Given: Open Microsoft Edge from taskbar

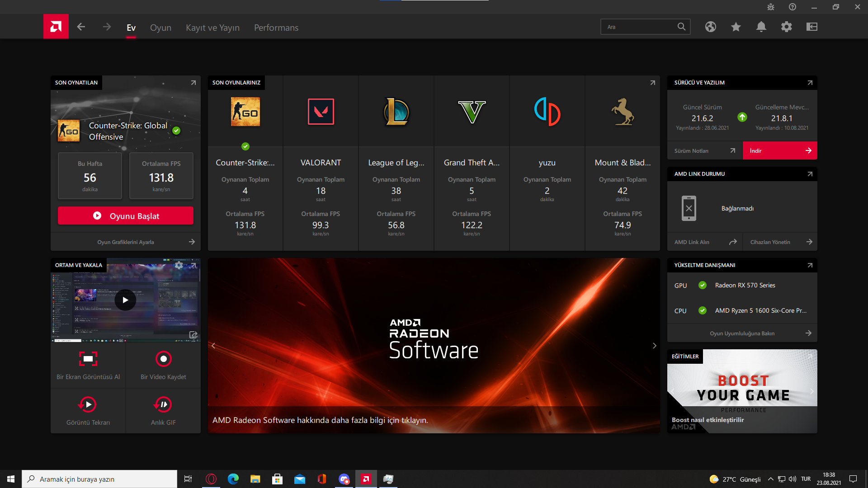Looking at the screenshot, I should tap(233, 479).
